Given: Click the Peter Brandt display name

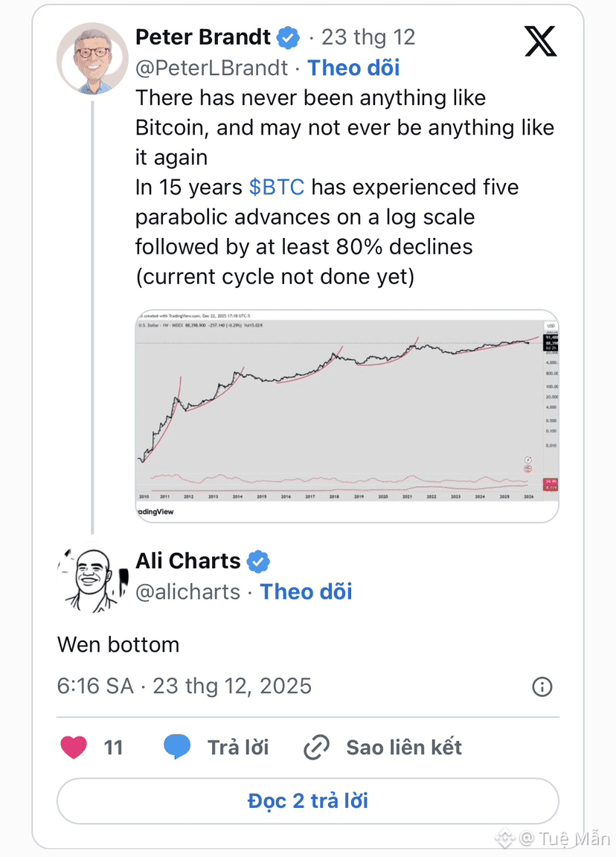Looking at the screenshot, I should (202, 37).
